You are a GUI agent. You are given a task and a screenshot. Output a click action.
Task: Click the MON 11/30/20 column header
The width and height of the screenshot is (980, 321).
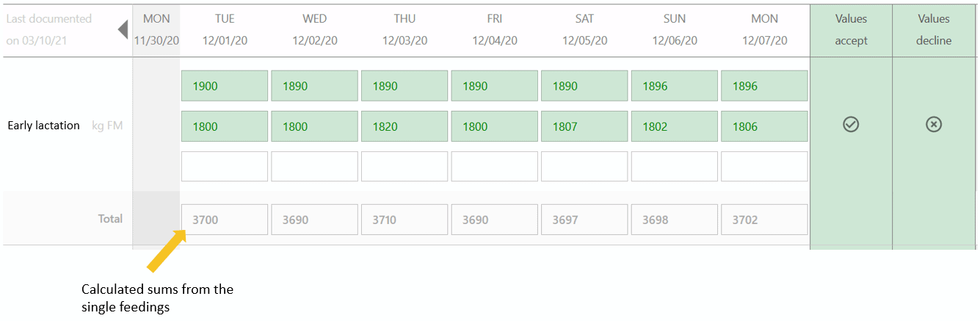pos(156,29)
